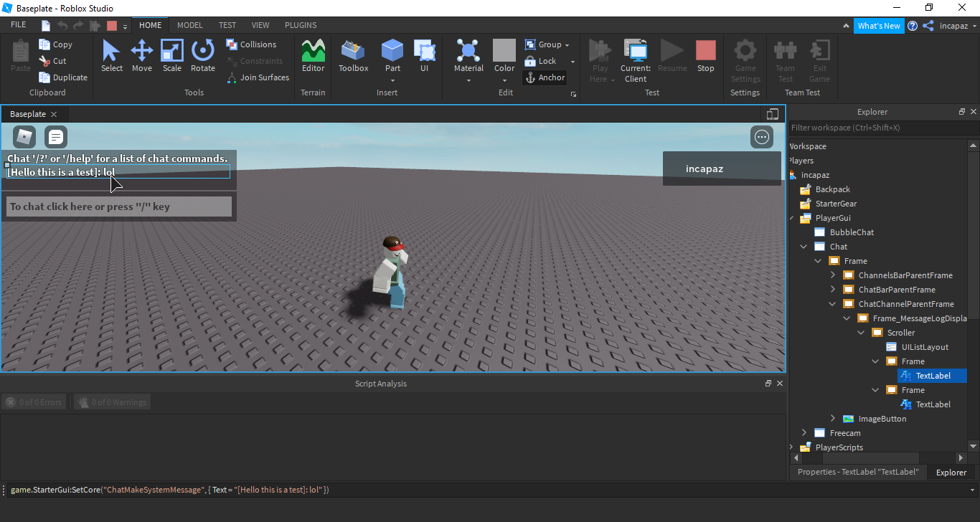The width and height of the screenshot is (980, 522).
Task: Close the Baseplate document tab
Action: click(54, 114)
